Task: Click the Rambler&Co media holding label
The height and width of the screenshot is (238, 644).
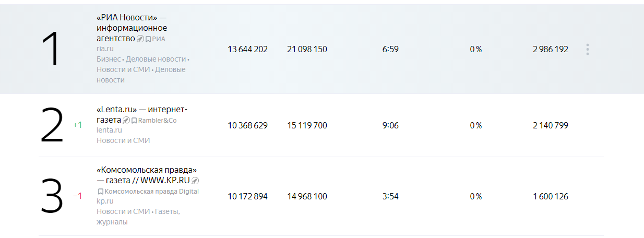Action: (x=158, y=121)
